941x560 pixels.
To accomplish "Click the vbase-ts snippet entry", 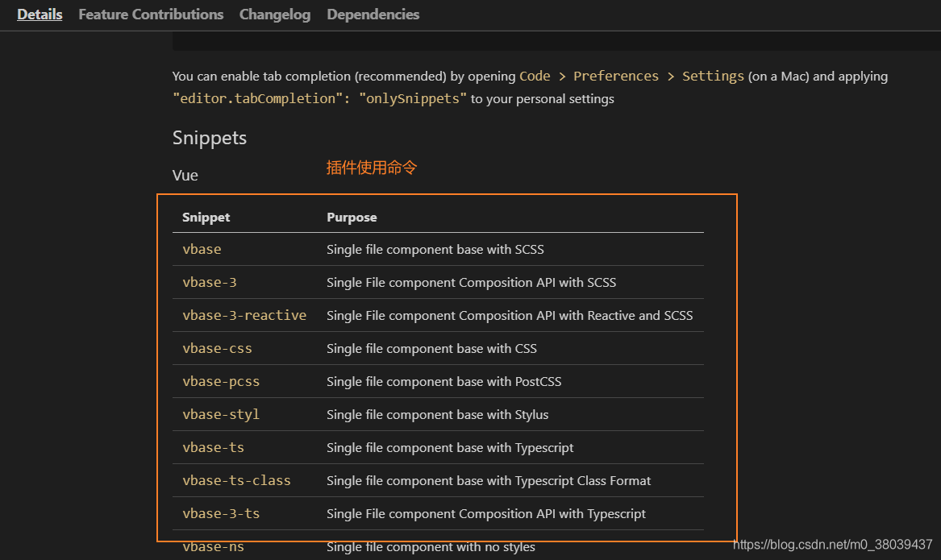I will click(213, 448).
